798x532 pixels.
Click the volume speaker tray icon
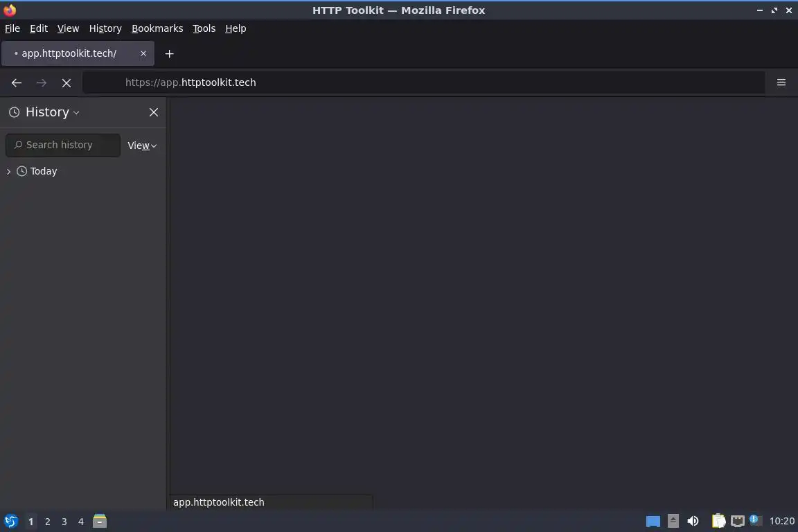click(693, 522)
